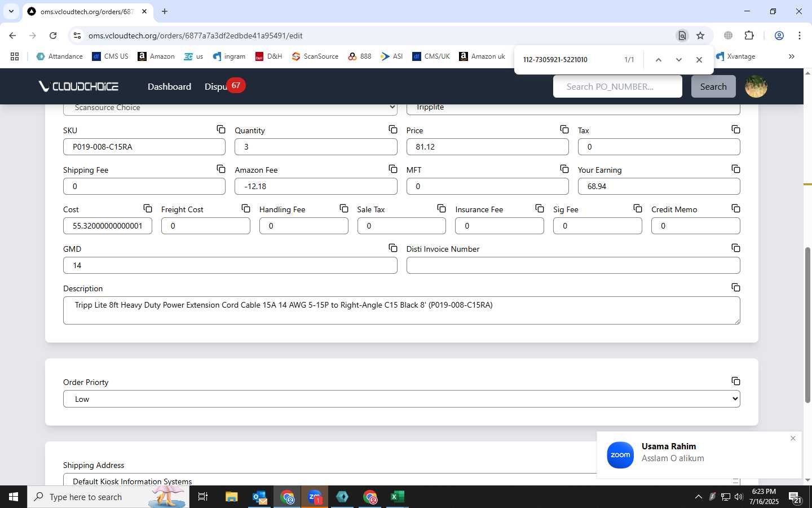812x508 pixels.
Task: Open a new browser tab
Action: pyautogui.click(x=165, y=11)
